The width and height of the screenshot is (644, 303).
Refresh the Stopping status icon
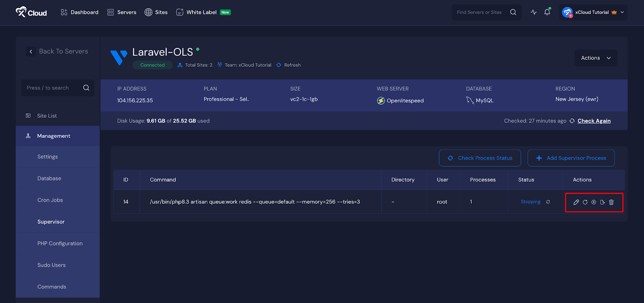pos(548,202)
